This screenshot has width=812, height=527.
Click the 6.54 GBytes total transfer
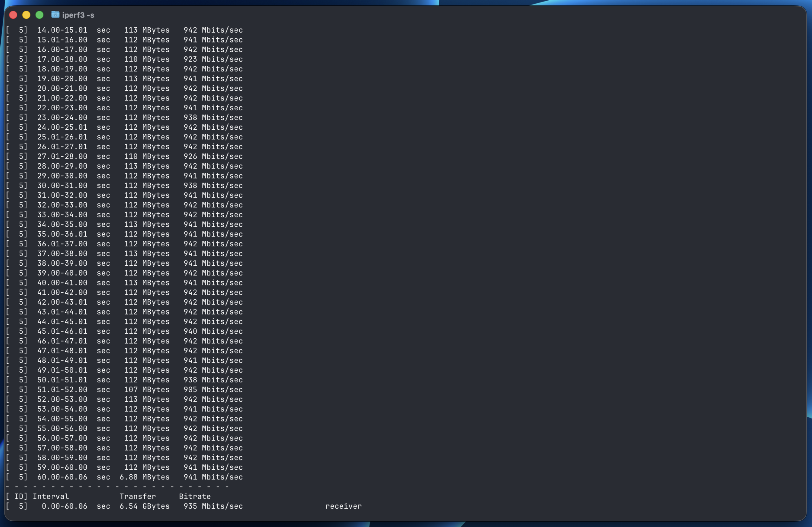point(144,506)
